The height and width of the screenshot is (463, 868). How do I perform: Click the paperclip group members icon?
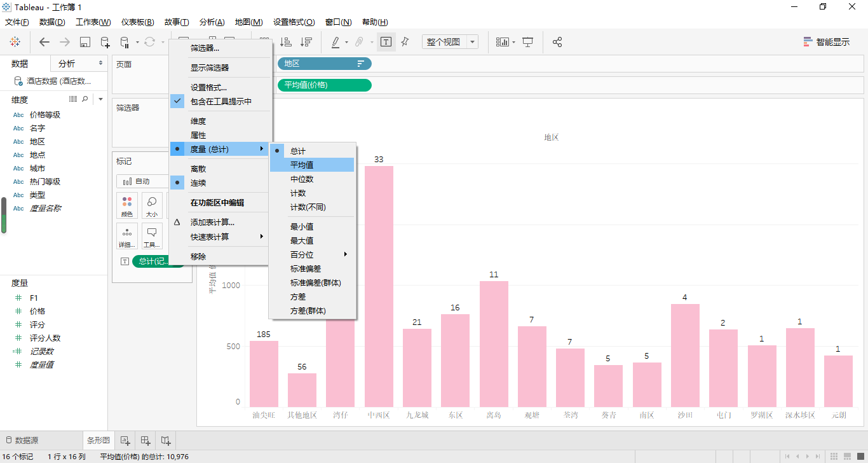pyautogui.click(x=359, y=42)
